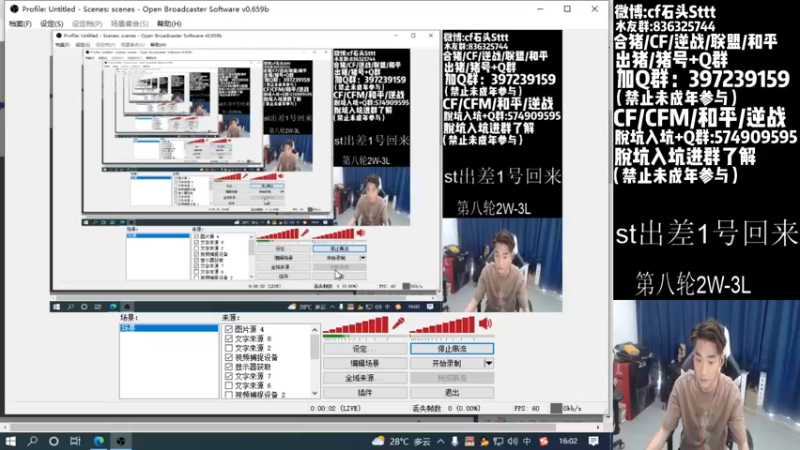This screenshot has height=450, width=800.
Task: Open the notification center icon
Action: pyautogui.click(x=593, y=441)
